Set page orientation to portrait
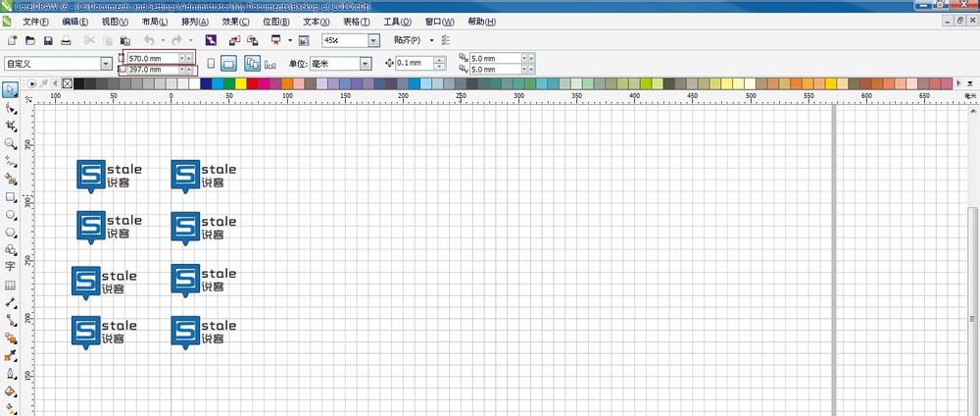Image resolution: width=980 pixels, height=416 pixels. [212, 63]
